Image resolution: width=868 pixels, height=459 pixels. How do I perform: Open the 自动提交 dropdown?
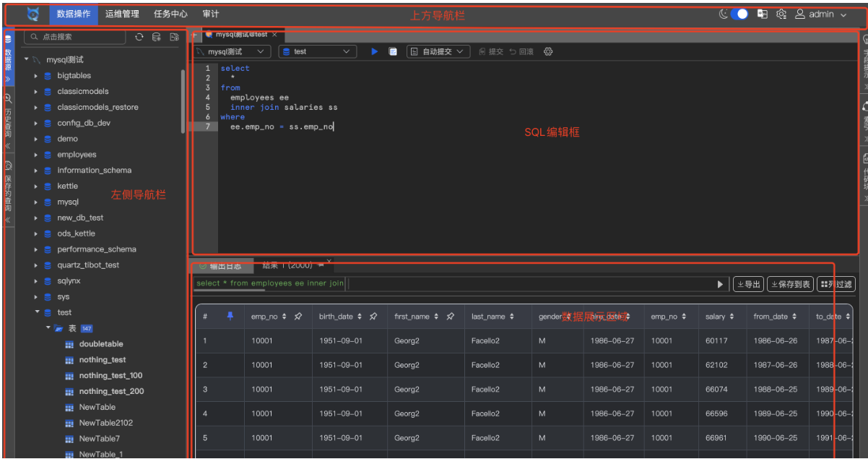[438, 52]
